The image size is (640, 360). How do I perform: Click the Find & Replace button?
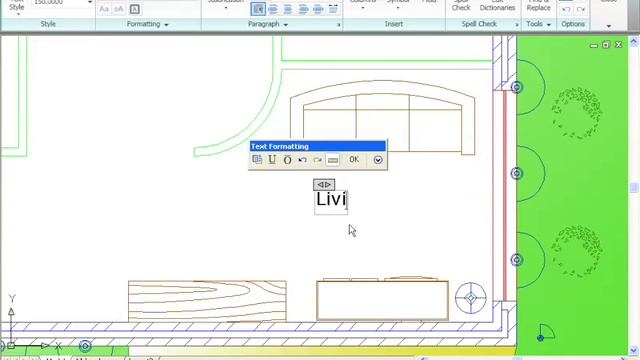[x=538, y=6]
